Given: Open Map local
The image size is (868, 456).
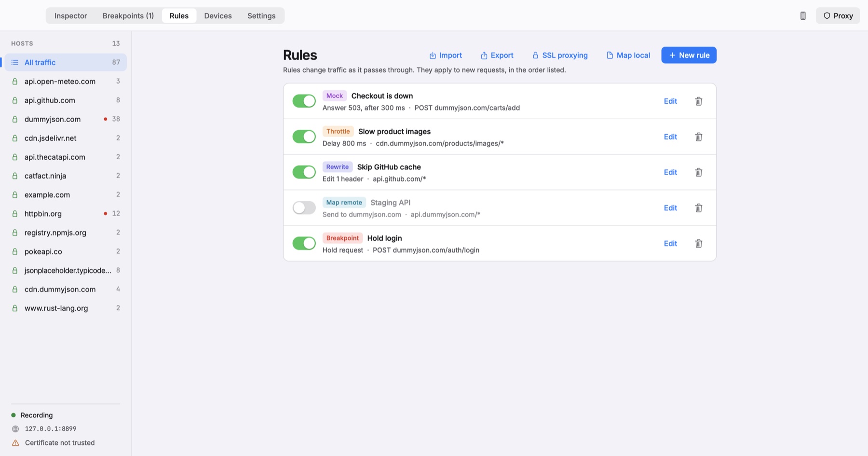Looking at the screenshot, I should click(x=628, y=55).
